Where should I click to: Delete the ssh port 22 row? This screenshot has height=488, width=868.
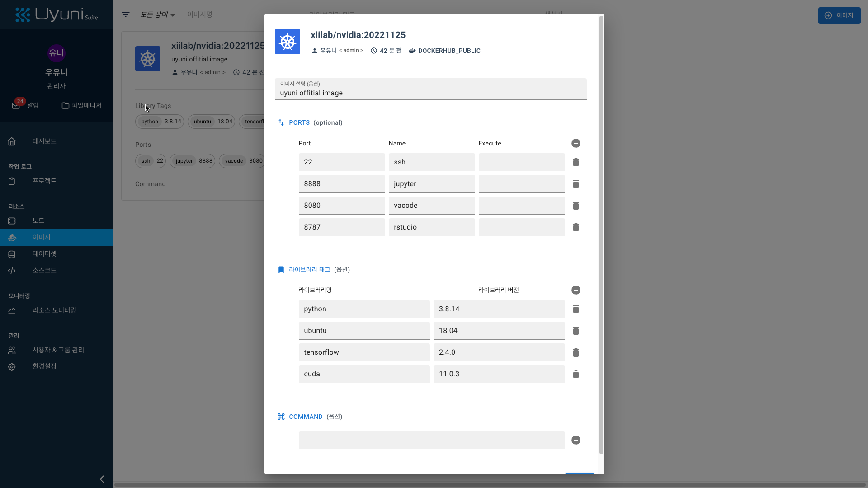pos(576,162)
